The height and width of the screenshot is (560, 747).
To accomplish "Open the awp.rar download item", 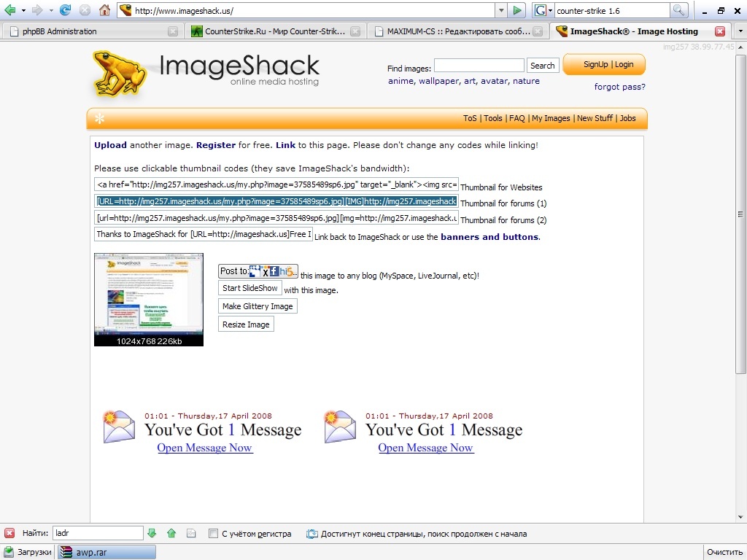I will pyautogui.click(x=107, y=552).
